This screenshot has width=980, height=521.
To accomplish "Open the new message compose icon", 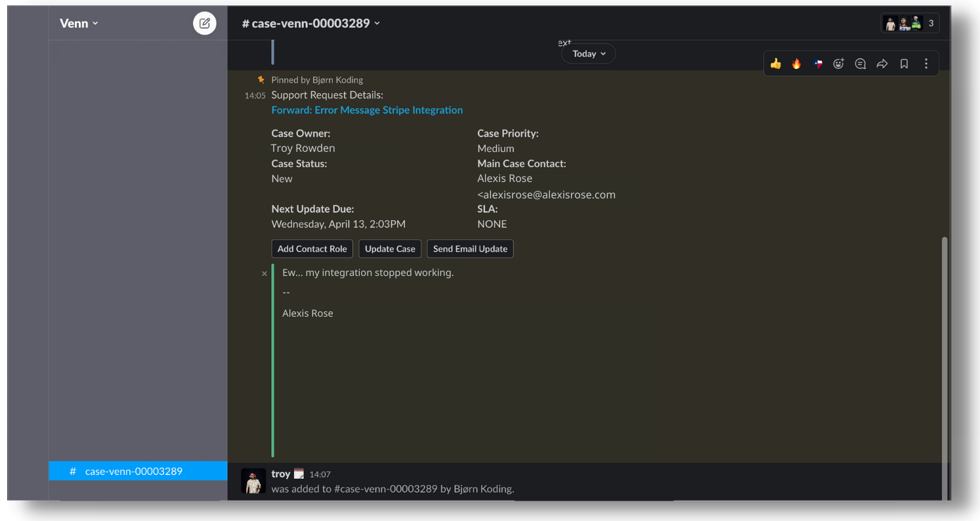I will (204, 23).
